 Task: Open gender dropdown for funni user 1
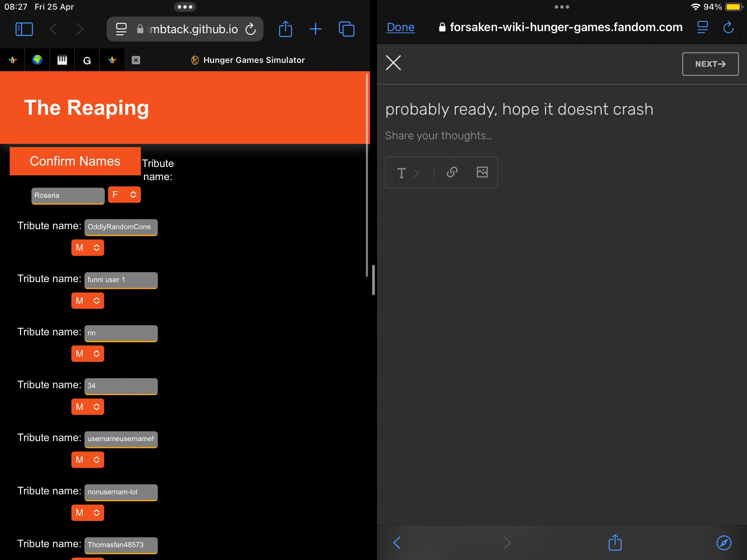click(87, 301)
